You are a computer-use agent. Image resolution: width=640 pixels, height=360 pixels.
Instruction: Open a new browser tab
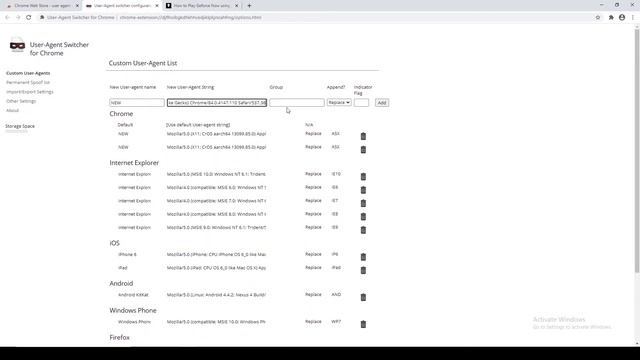click(x=249, y=6)
